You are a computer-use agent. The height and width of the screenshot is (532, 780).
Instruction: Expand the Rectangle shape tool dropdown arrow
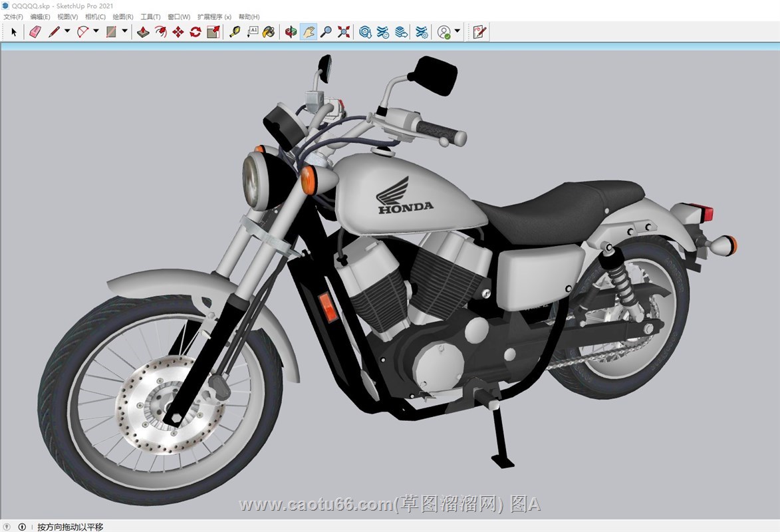(125, 31)
